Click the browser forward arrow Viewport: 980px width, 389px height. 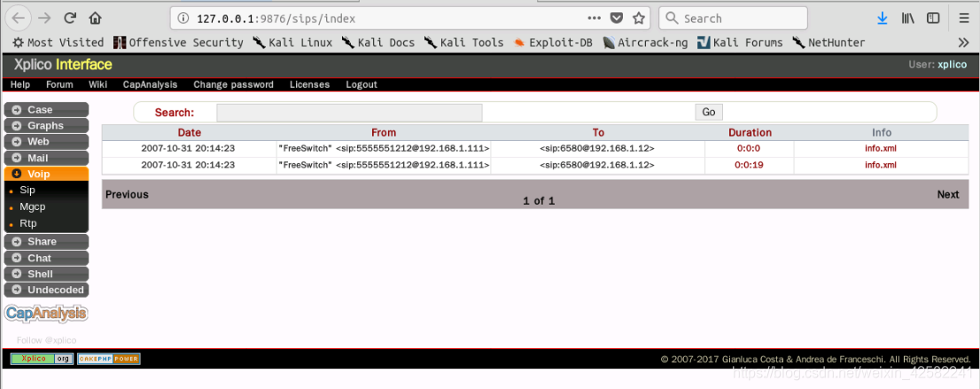[44, 18]
